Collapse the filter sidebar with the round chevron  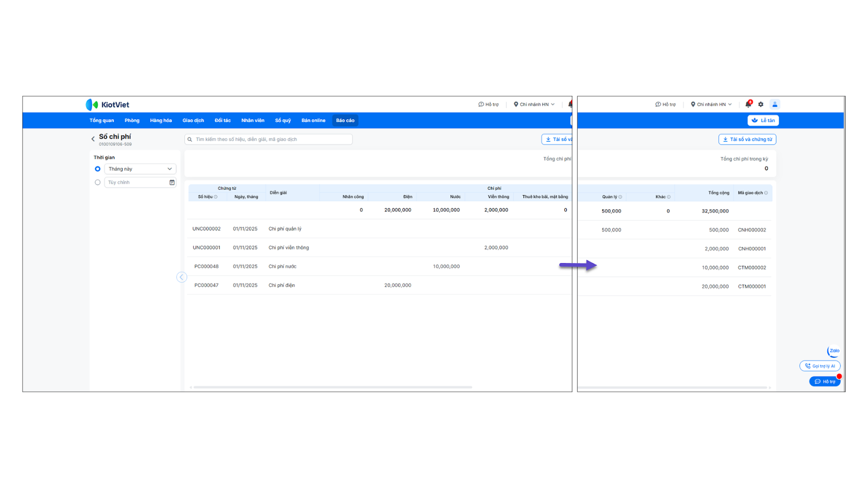coord(182,277)
